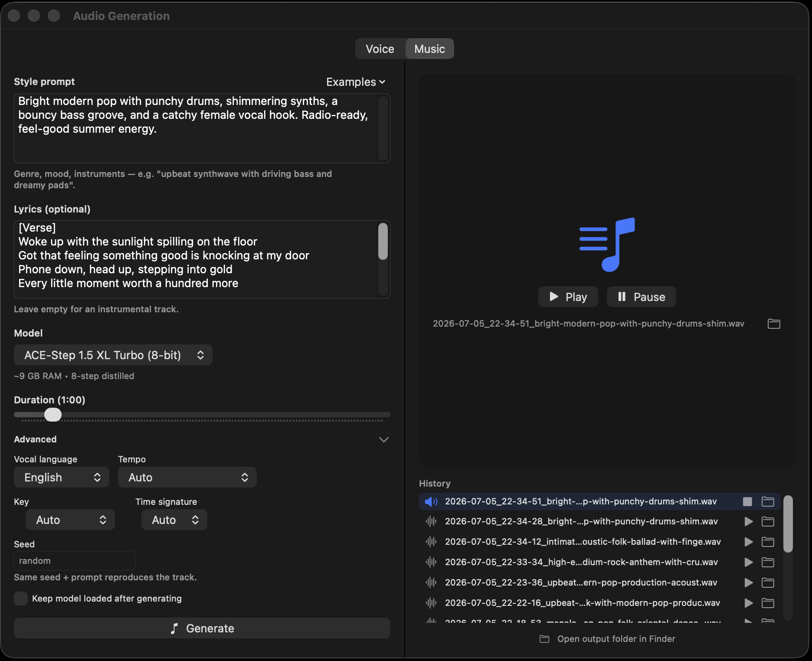The height and width of the screenshot is (661, 812).
Task: Click the History list scrollbar
Action: (x=788, y=524)
